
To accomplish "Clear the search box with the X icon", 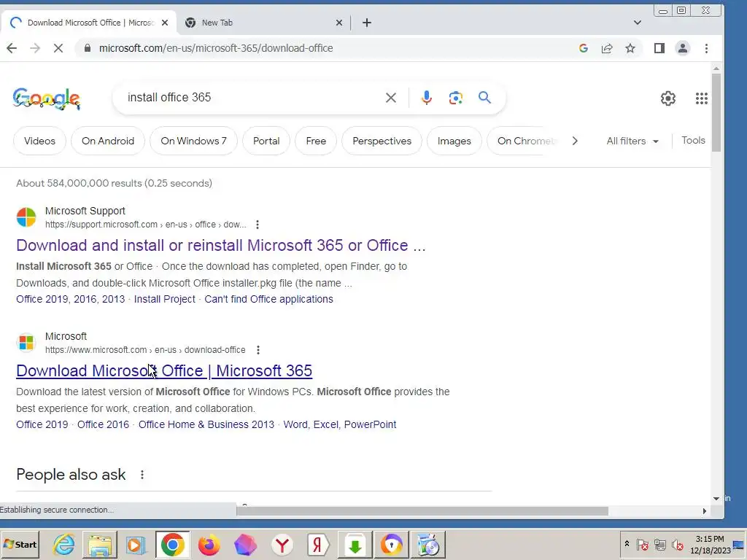I will 391,98.
